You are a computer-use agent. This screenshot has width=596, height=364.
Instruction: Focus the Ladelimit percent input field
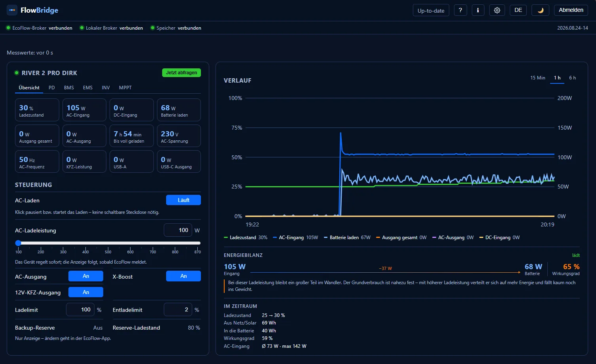[x=80, y=309]
